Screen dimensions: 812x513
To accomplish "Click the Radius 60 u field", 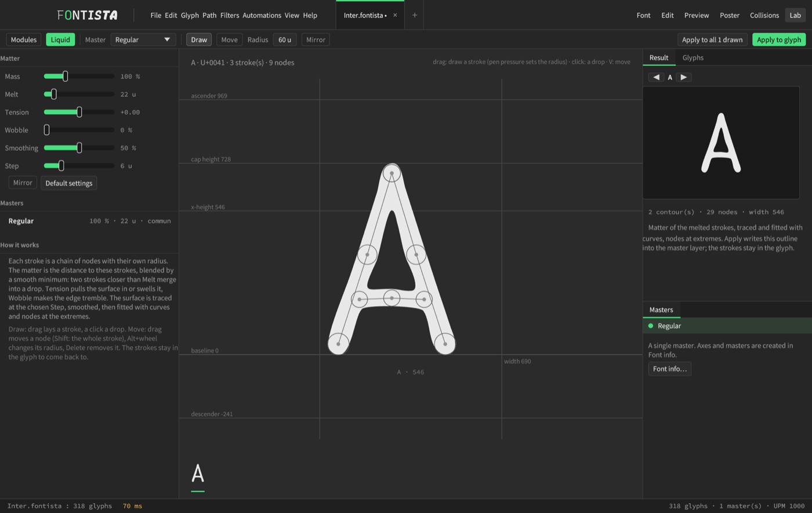I will click(x=285, y=39).
